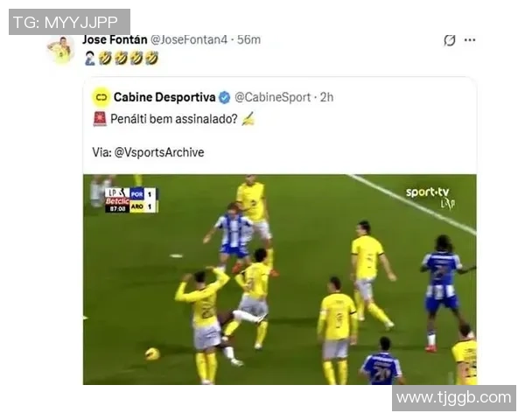The height and width of the screenshot is (420, 525).
Task: Click the sport.tv logo in video
Action: click(x=430, y=197)
